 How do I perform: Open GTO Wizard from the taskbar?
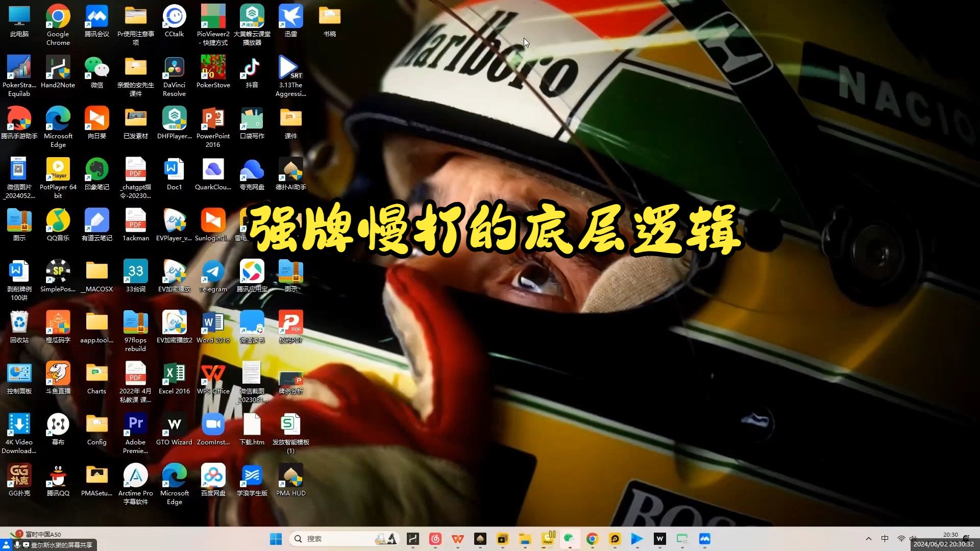click(659, 539)
